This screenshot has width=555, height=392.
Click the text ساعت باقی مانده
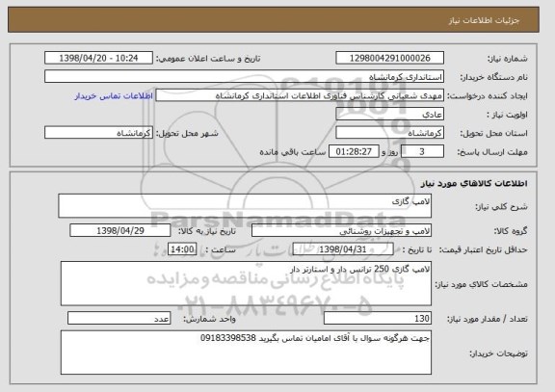[x=292, y=152]
